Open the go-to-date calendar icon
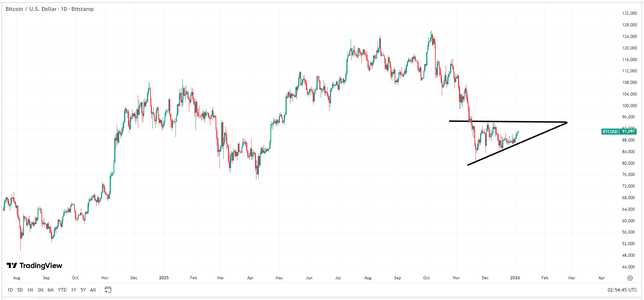This screenshot has height=300, width=644. (108, 290)
